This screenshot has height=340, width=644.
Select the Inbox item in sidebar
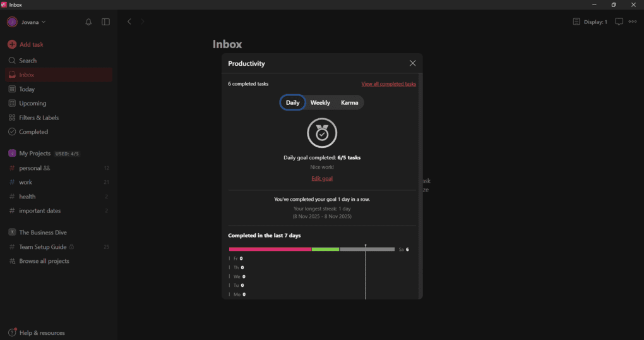coord(59,75)
